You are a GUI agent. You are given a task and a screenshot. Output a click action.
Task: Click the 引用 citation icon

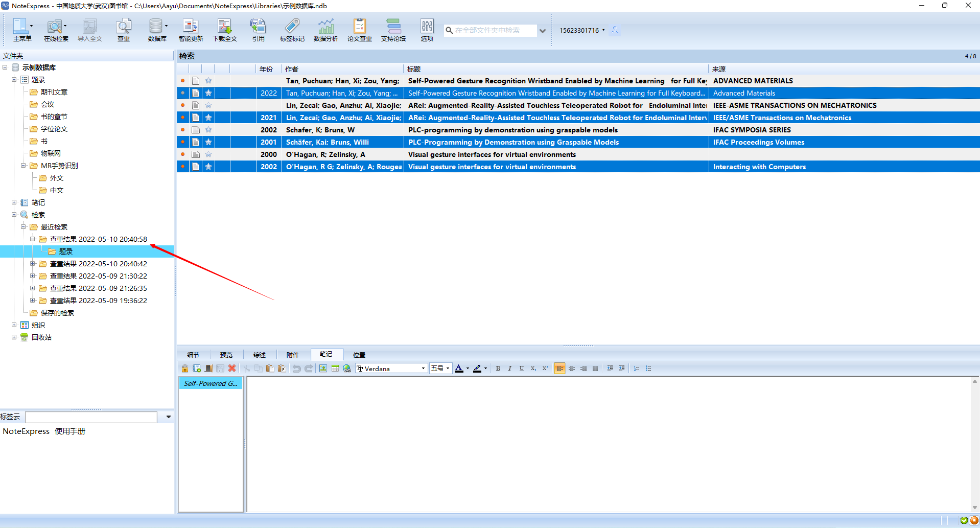tap(258, 30)
